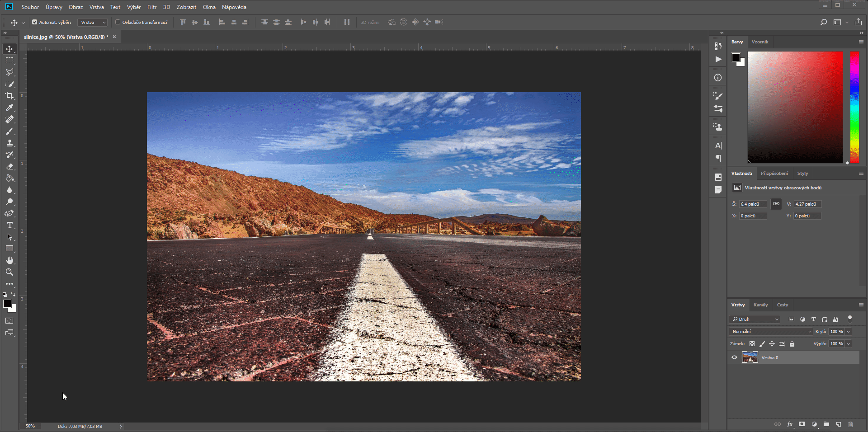This screenshot has width=868, height=432.
Task: Hide the Vrstva 0 layer
Action: pos(734,357)
